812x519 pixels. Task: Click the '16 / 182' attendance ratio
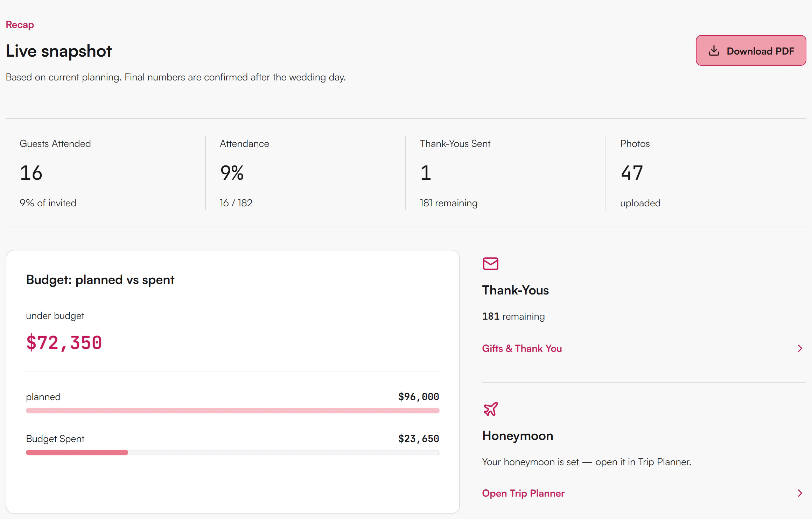(x=236, y=203)
